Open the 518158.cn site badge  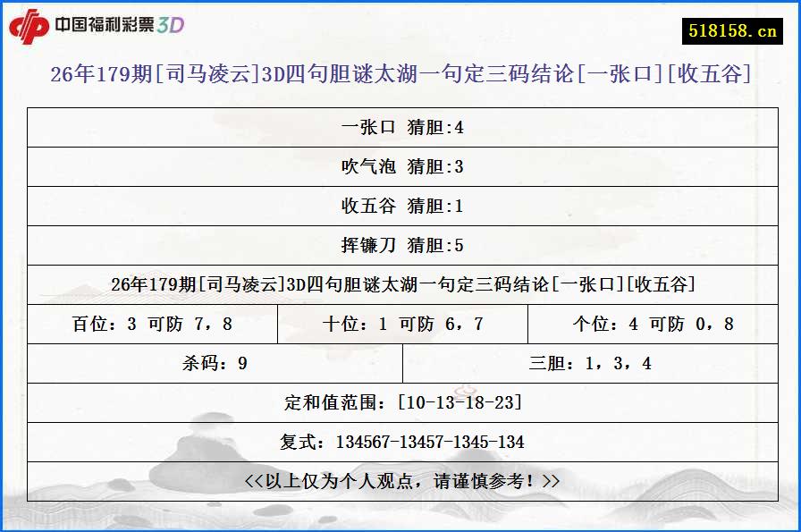[732, 31]
